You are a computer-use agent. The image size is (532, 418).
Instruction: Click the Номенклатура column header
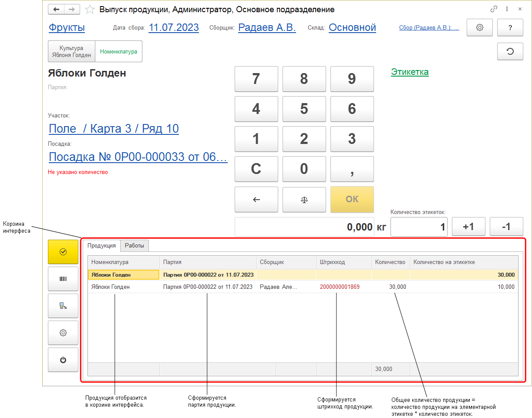[124, 262]
